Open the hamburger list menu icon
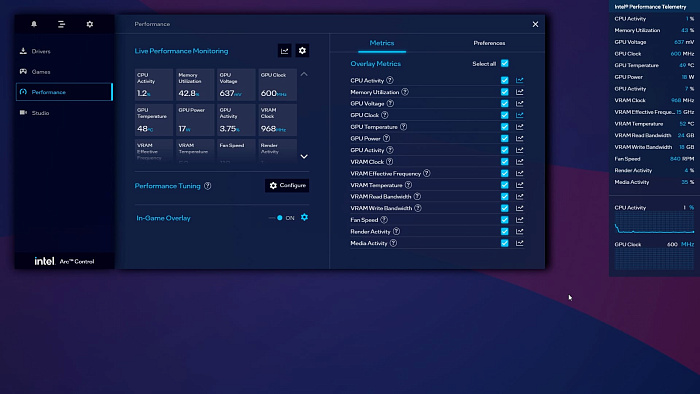 click(62, 24)
